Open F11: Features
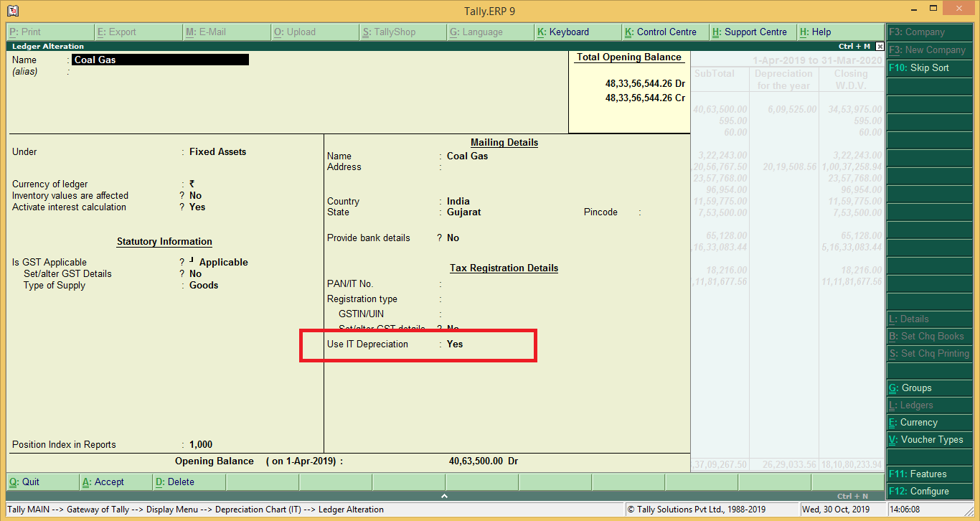The width and height of the screenshot is (980, 521). tap(930, 474)
